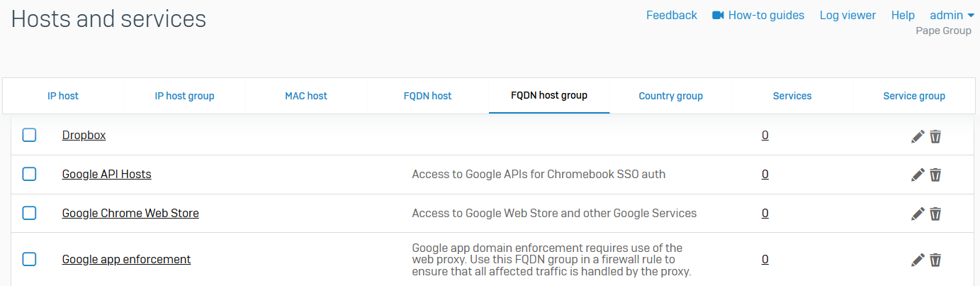The height and width of the screenshot is (286, 980).
Task: Delete the Dropbox host group
Action: [x=935, y=136]
